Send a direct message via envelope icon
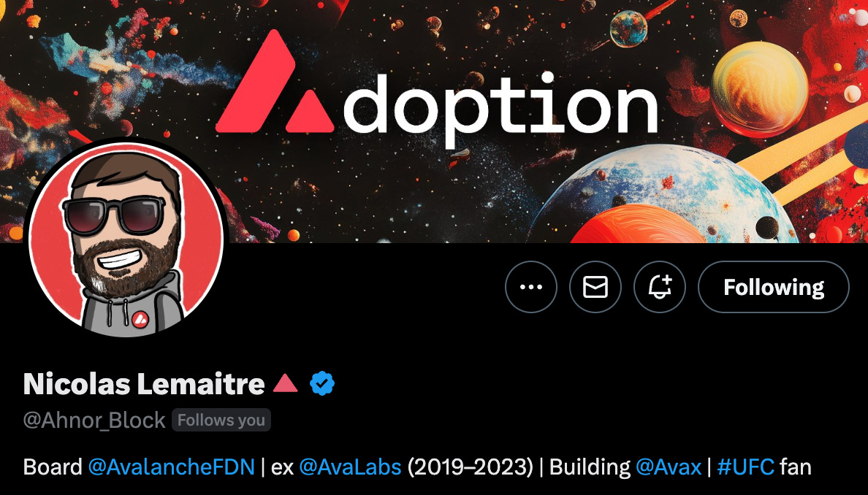 pyautogui.click(x=595, y=287)
